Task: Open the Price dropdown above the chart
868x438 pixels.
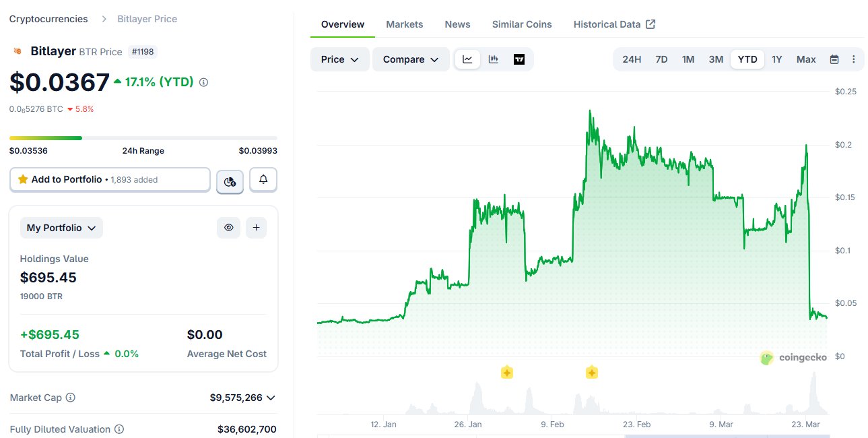Action: [339, 59]
